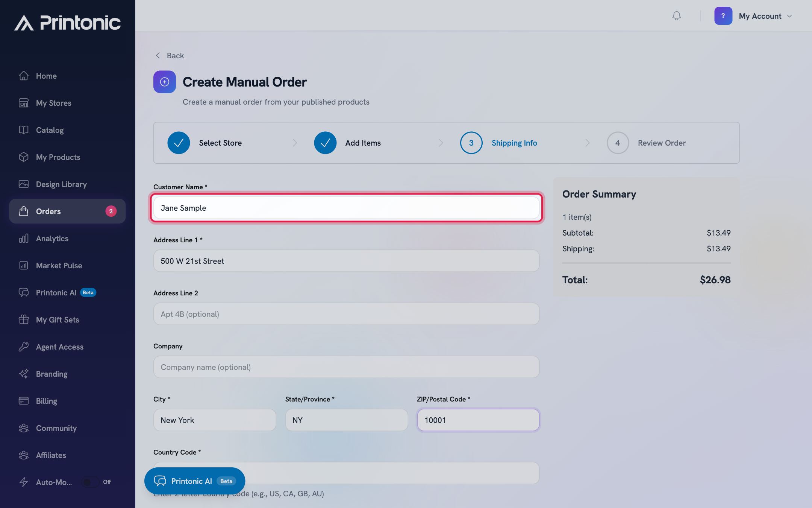
Task: Focus the Address Line 2 field
Action: pyautogui.click(x=346, y=314)
